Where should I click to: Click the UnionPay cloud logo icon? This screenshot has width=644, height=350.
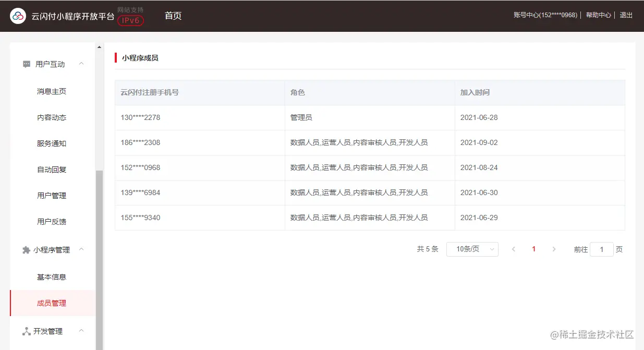(18, 16)
